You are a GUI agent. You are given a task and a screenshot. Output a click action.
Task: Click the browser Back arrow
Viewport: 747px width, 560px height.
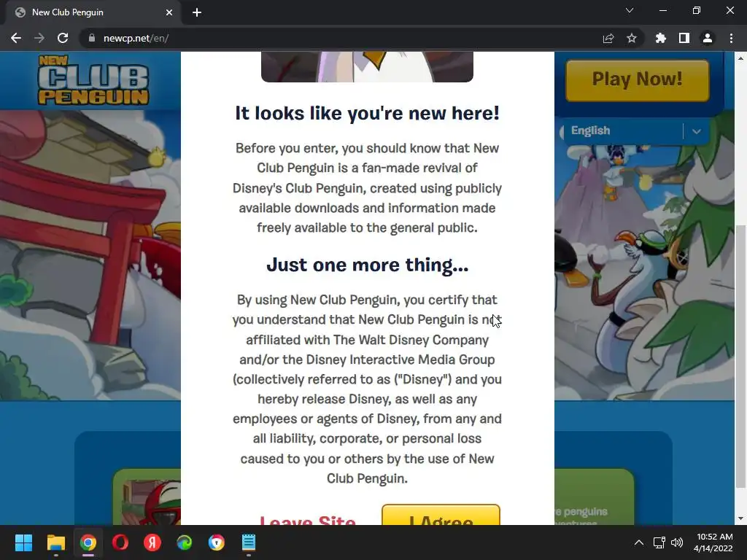point(16,38)
